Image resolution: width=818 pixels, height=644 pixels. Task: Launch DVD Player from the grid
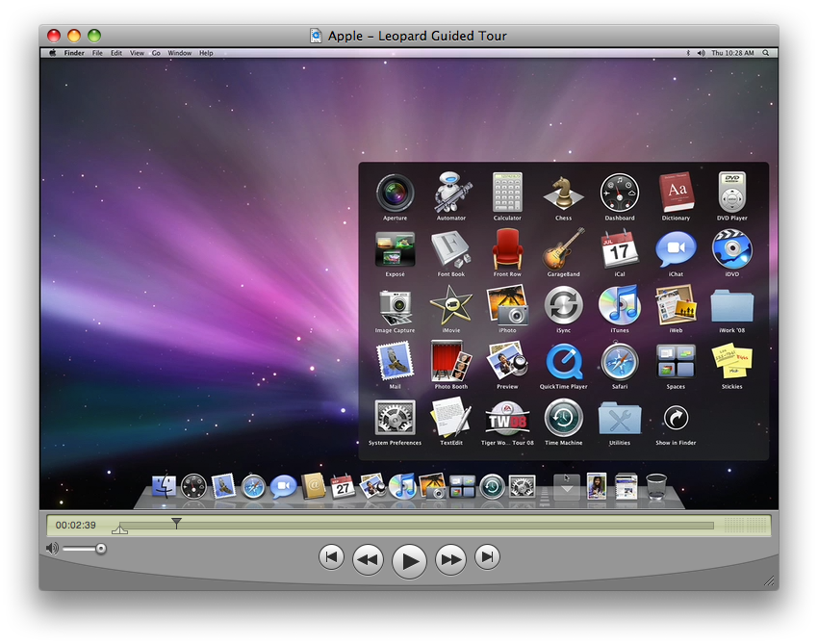[732, 192]
